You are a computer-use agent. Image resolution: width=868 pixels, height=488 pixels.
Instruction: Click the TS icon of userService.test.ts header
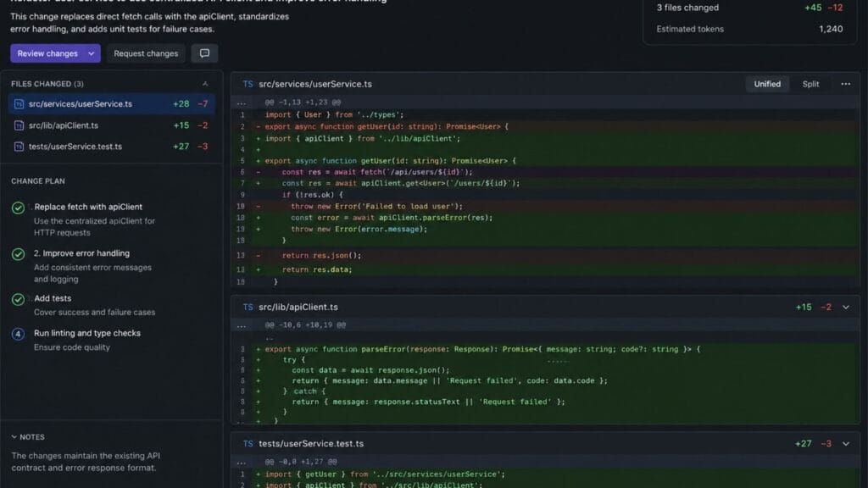tap(248, 444)
